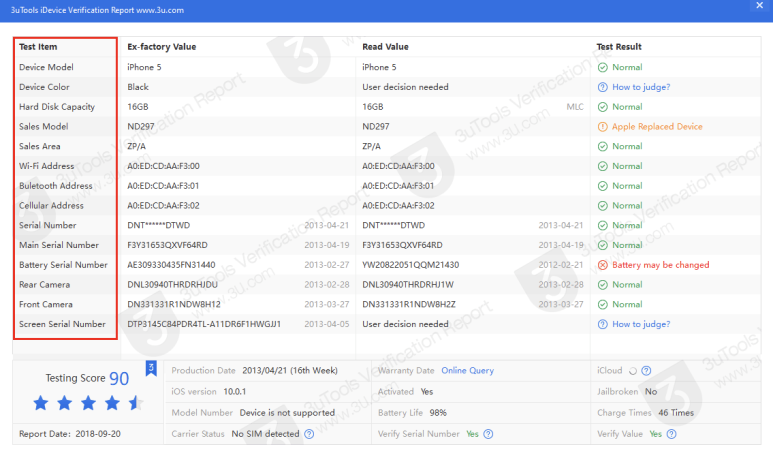Image resolution: width=773 pixels, height=449 pixels.
Task: Open How to judge for Device Color
Action: (641, 87)
